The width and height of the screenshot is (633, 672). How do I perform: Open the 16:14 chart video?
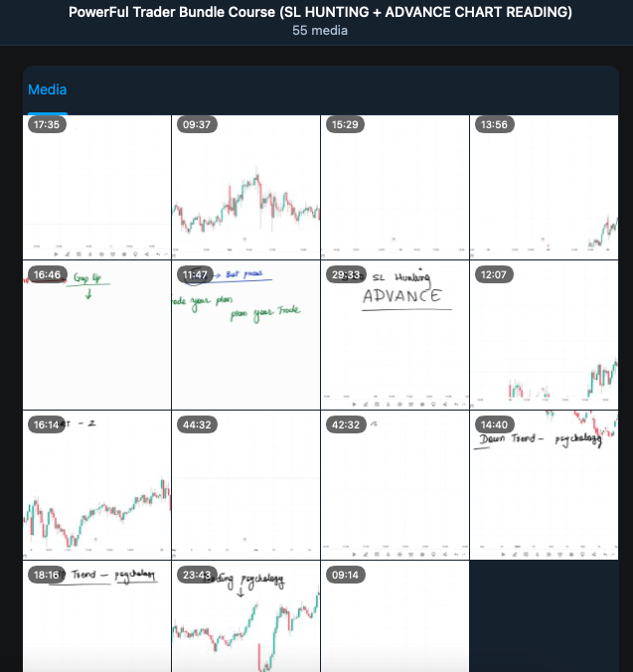coord(96,484)
